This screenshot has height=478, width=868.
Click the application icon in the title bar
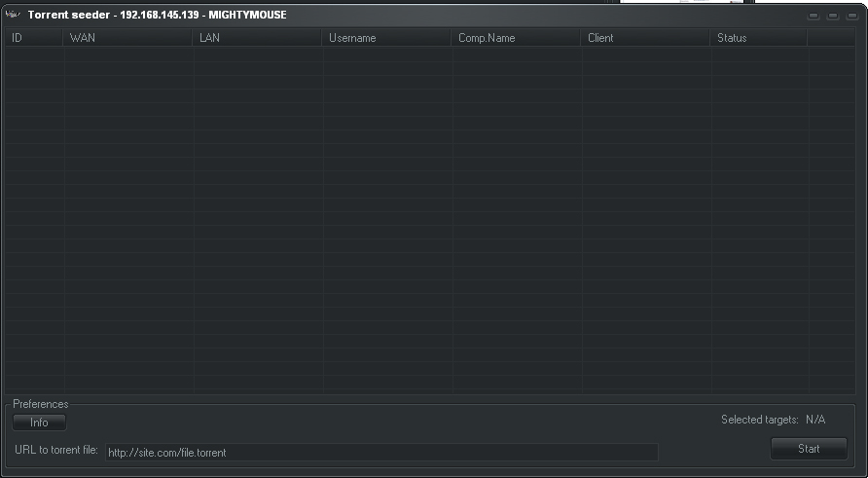(13, 15)
